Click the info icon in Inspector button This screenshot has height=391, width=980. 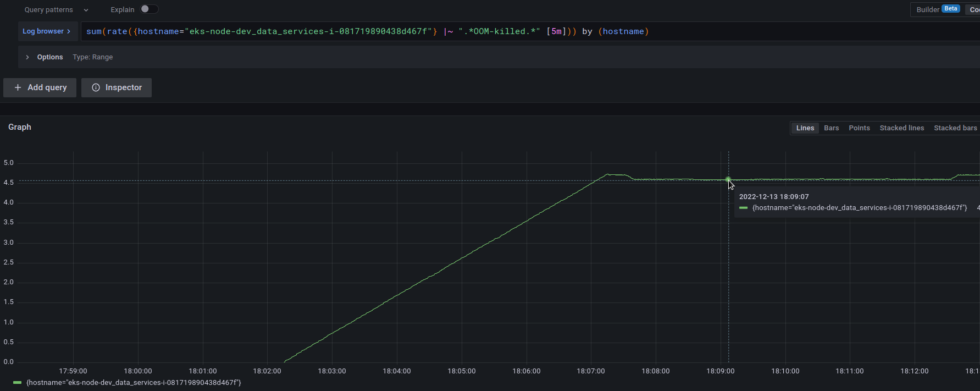point(96,87)
